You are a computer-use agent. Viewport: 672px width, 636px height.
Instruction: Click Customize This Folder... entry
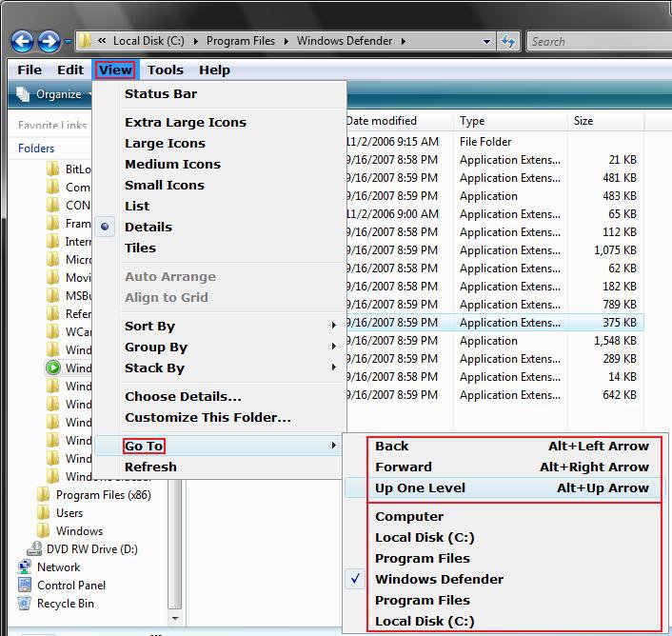point(208,417)
